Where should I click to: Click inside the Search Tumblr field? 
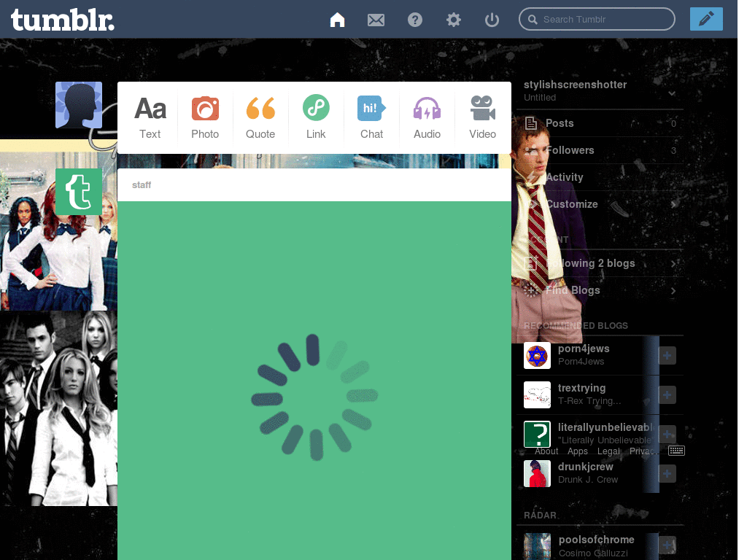click(597, 19)
